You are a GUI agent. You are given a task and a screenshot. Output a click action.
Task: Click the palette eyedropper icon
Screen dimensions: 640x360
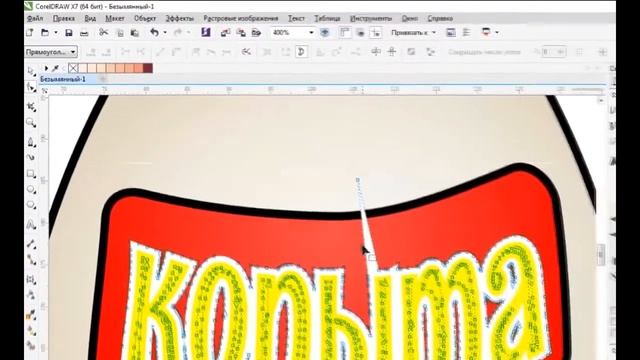coord(56,68)
